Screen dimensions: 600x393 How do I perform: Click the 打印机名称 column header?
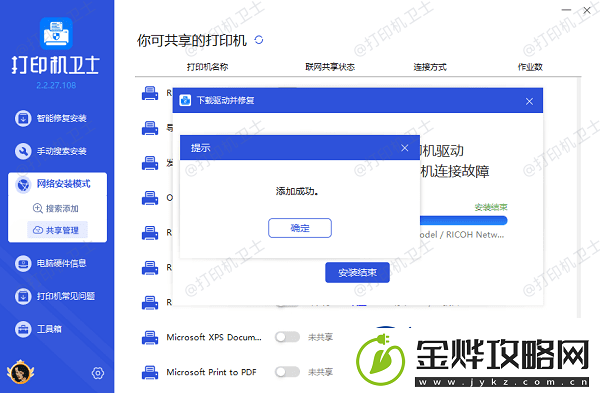207,67
